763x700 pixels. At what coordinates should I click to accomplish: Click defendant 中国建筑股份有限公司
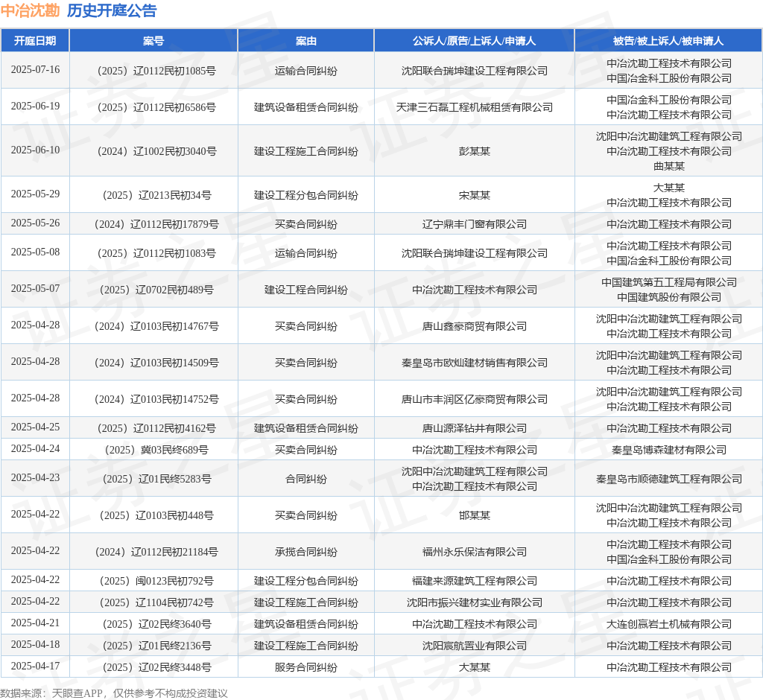click(x=669, y=297)
